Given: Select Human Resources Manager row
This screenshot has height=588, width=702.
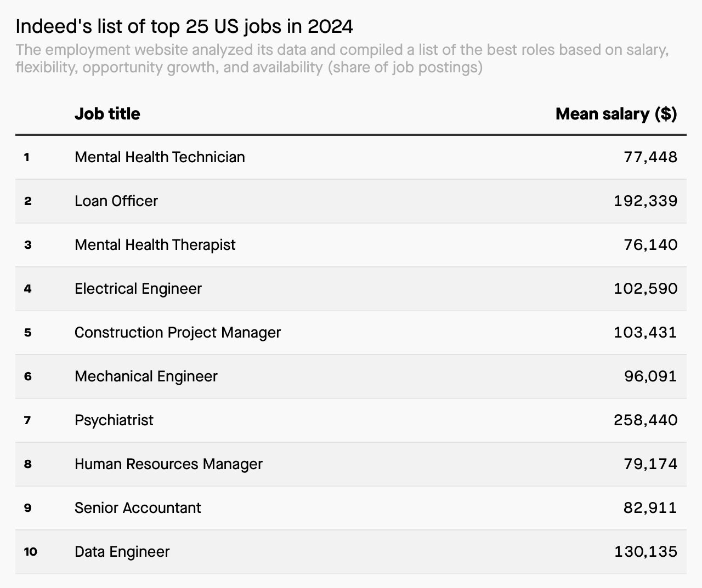Looking at the screenshot, I should click(x=351, y=464).
